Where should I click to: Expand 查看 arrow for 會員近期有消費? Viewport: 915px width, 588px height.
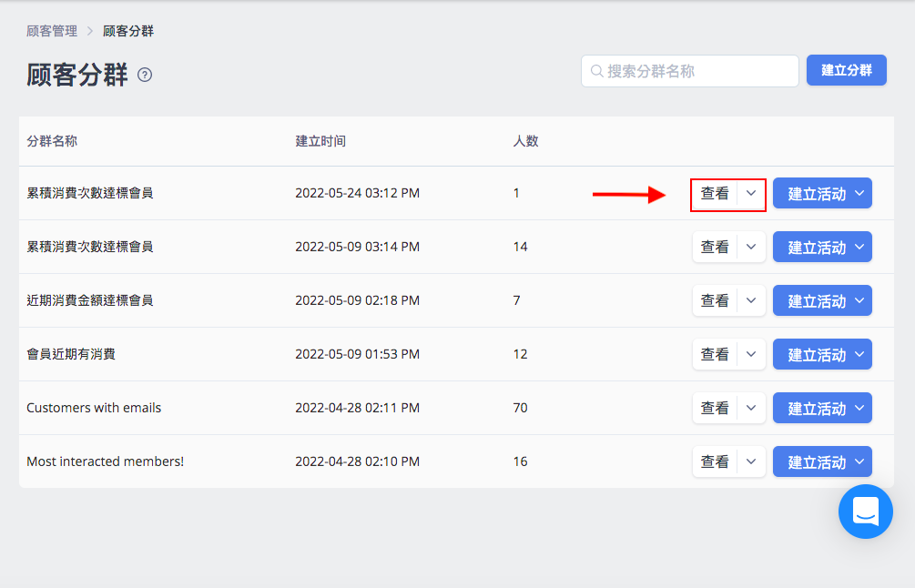pos(751,354)
